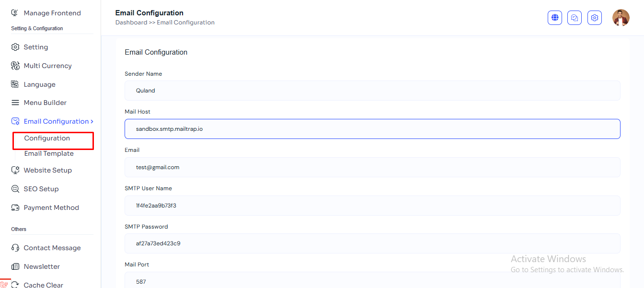Click into the Mail Host field
The width and height of the screenshot is (644, 288).
tap(372, 129)
